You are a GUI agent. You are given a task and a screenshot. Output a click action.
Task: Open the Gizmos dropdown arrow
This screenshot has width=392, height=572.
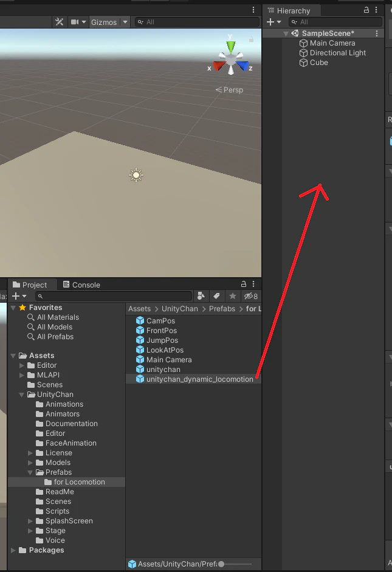(x=125, y=22)
